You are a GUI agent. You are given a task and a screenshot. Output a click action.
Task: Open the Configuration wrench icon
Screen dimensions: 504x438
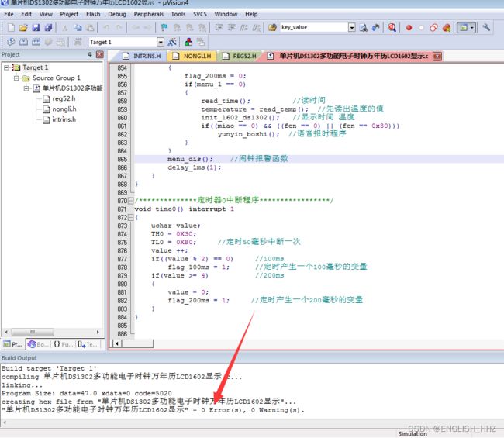tap(486, 27)
